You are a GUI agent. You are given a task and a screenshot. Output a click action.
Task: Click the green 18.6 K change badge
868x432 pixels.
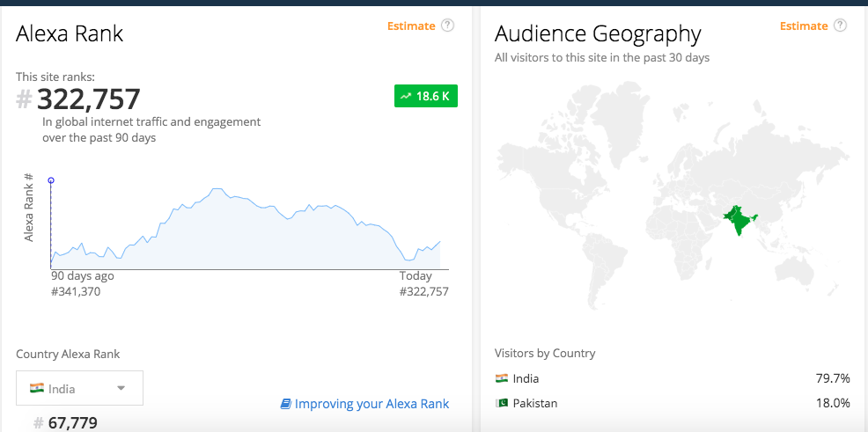pos(426,96)
